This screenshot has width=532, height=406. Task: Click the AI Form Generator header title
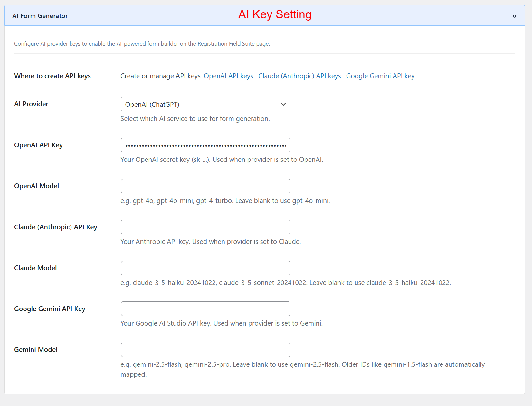40,16
